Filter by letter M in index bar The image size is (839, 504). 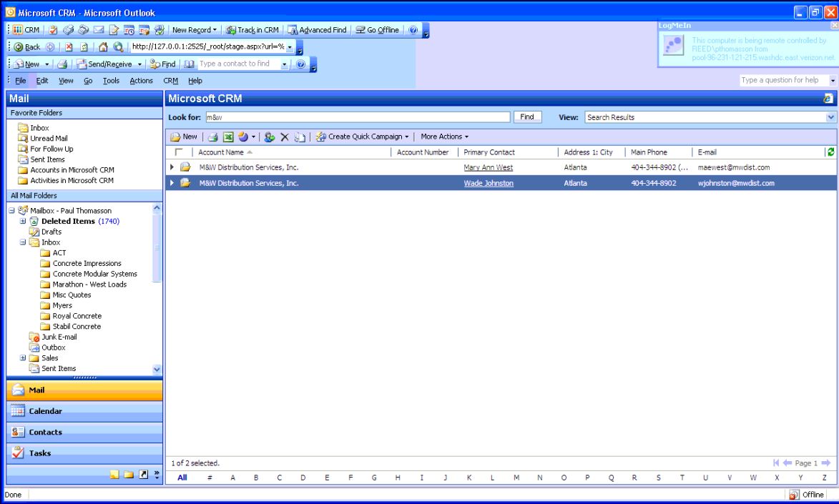[516, 478]
